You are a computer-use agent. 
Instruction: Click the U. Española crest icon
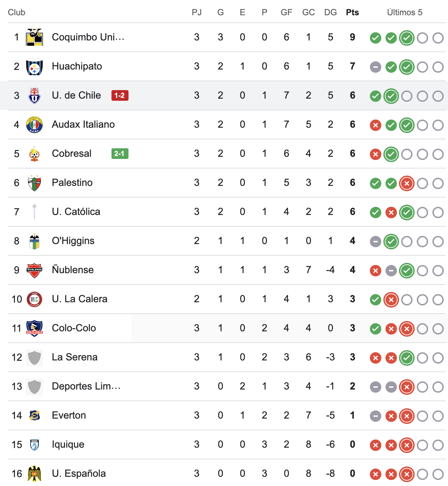pos(34,474)
